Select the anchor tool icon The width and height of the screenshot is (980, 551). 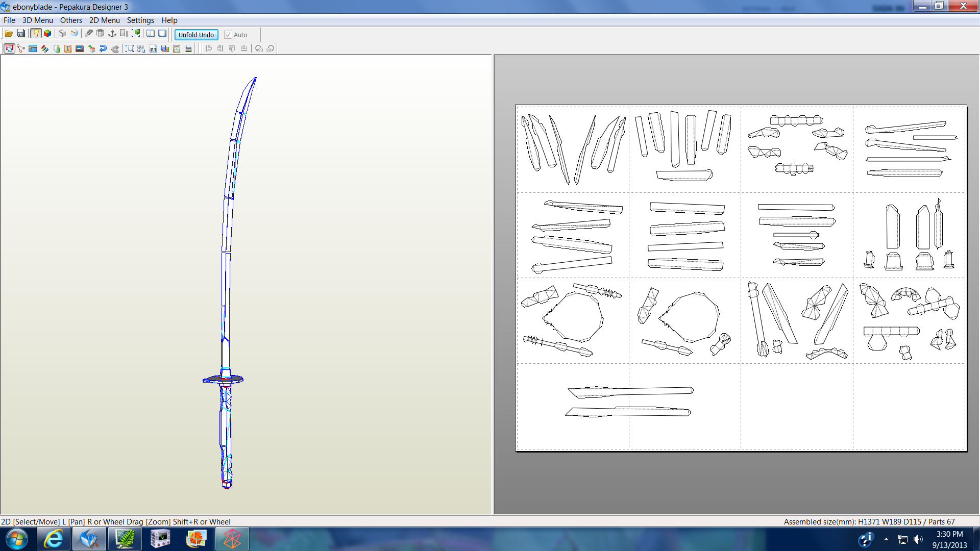tap(112, 34)
